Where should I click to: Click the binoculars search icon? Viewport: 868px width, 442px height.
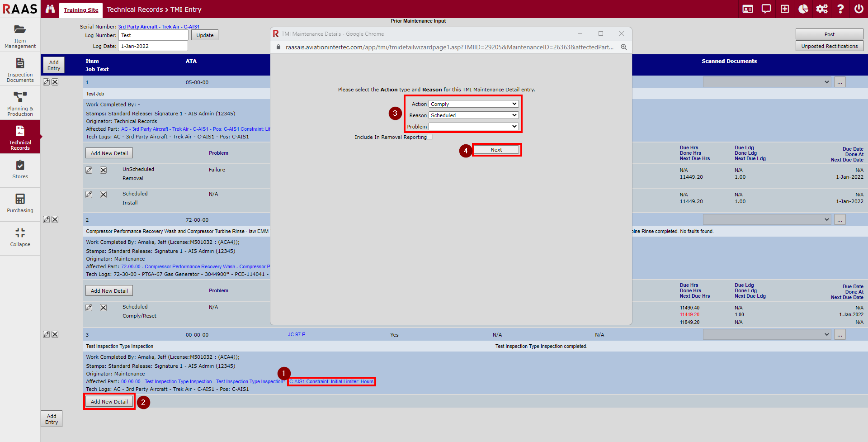pyautogui.click(x=50, y=9)
